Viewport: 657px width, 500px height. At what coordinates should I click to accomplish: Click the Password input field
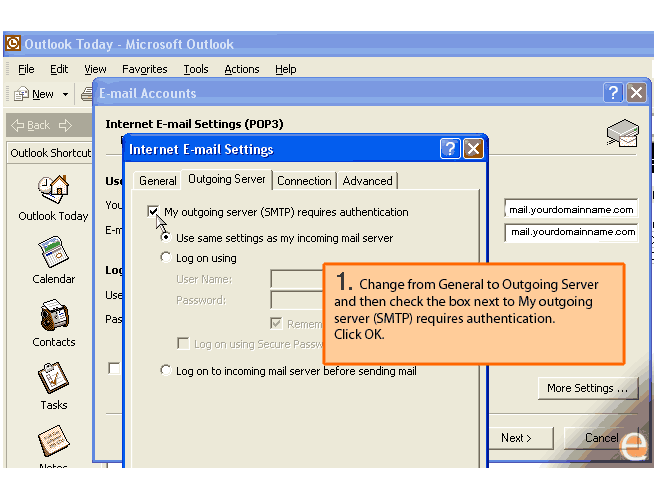coord(297,300)
